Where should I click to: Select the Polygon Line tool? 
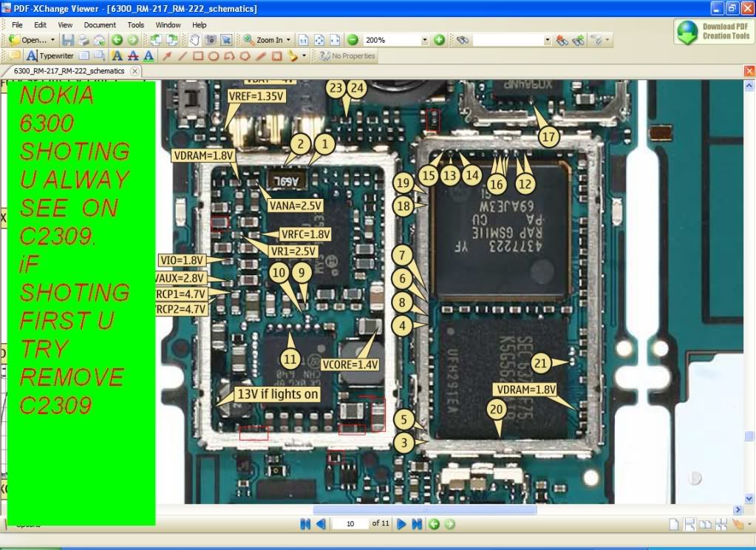coord(230,56)
